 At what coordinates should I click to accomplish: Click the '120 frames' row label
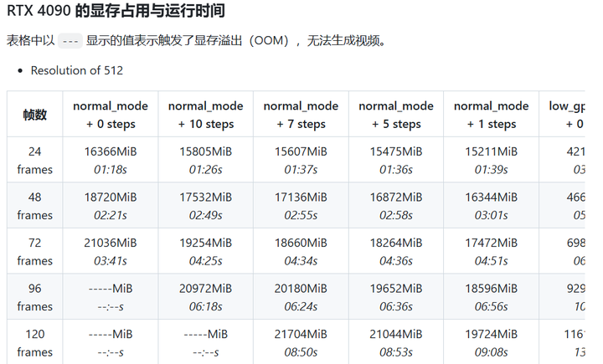point(34,342)
